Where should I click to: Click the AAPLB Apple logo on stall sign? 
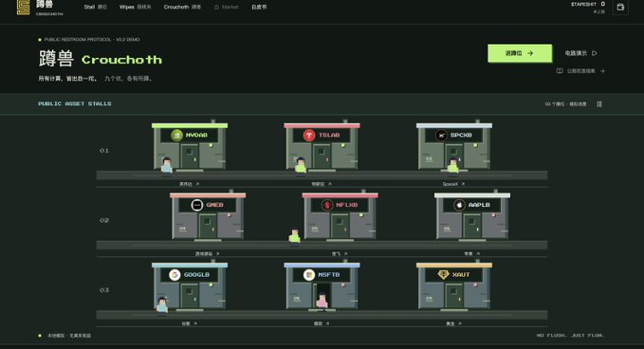[x=459, y=205]
